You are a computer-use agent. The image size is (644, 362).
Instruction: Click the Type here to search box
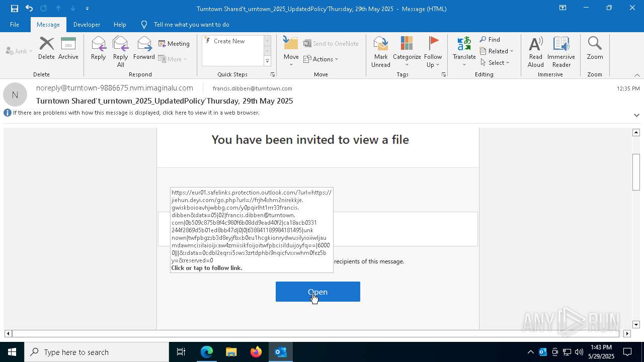97,352
